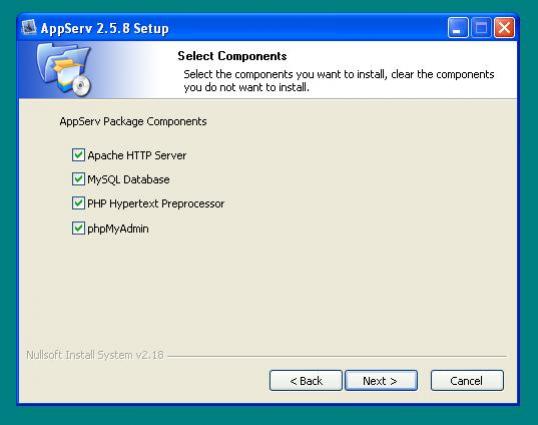538x425 pixels.
Task: Close the AppServ 2.5.8 Setup window
Action: tap(504, 27)
